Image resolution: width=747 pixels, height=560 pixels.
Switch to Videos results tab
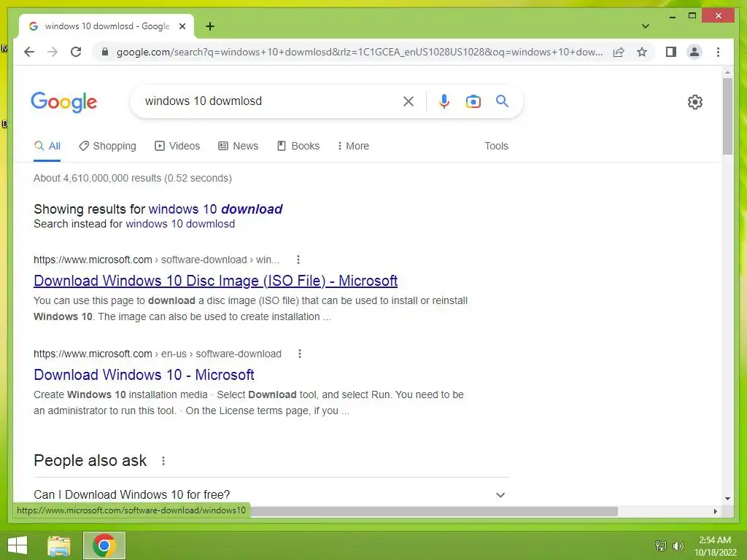[x=177, y=146]
